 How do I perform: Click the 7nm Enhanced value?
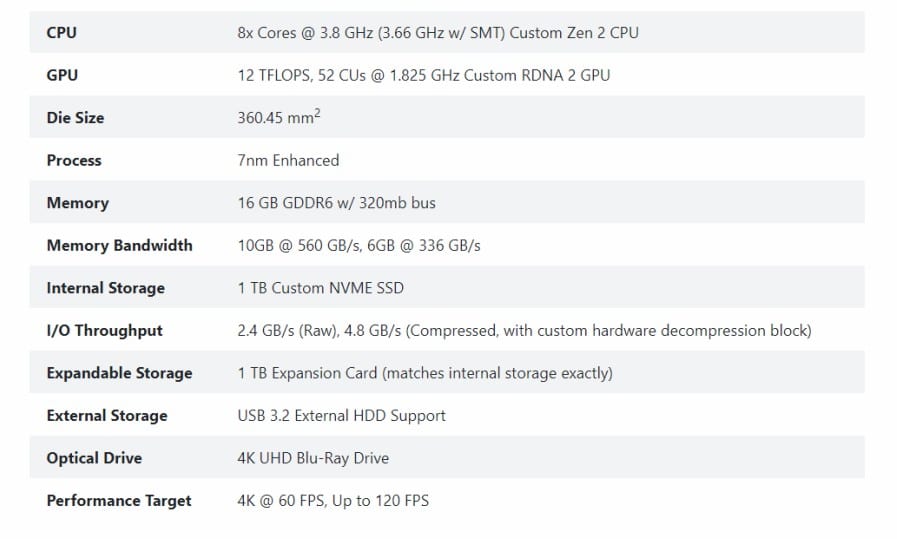(x=288, y=160)
